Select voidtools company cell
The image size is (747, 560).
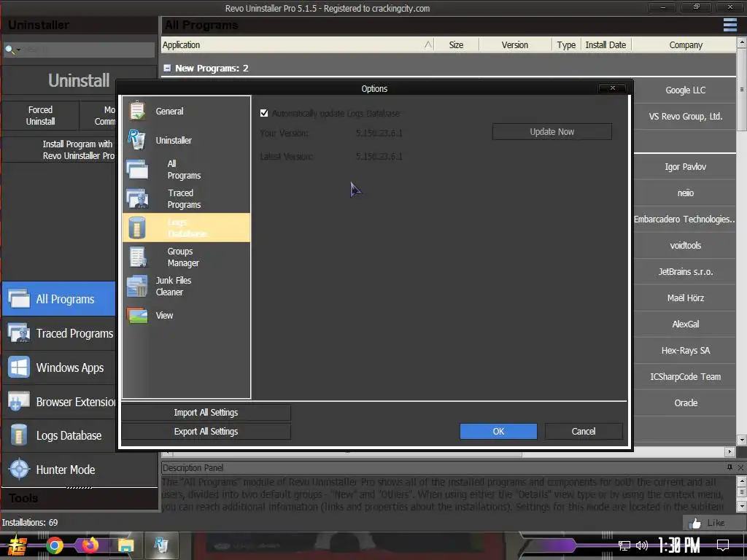[x=685, y=245]
